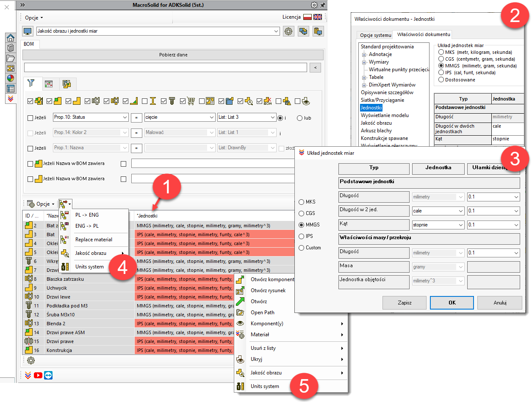Open the decimals dropdown in the Kąt row
This screenshot has height=402, width=532.
pos(493,225)
